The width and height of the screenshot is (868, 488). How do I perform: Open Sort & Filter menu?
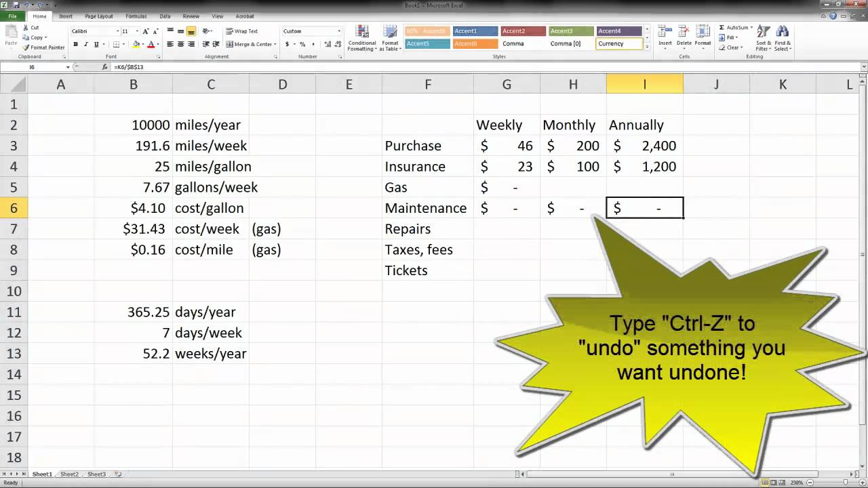coord(764,38)
